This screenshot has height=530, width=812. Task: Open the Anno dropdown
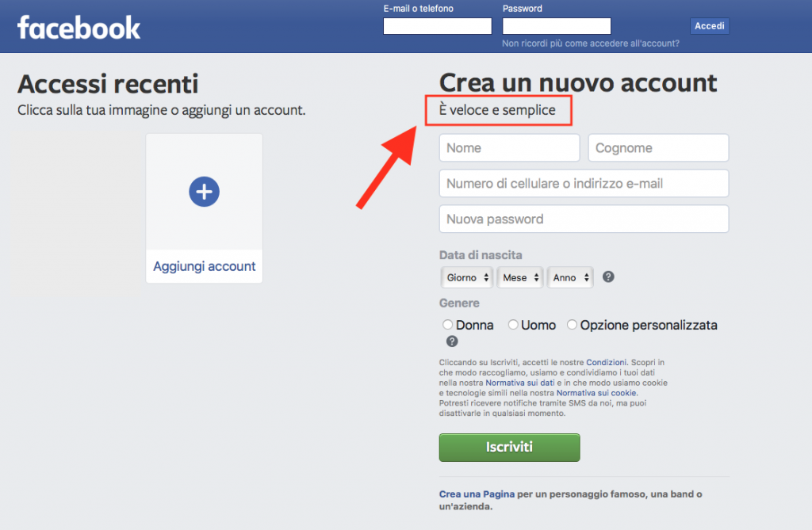tap(570, 277)
